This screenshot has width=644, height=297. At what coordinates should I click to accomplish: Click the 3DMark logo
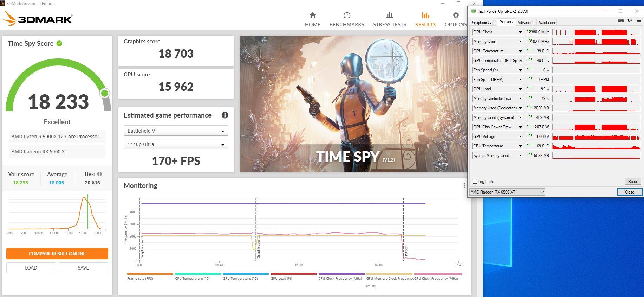click(x=38, y=19)
